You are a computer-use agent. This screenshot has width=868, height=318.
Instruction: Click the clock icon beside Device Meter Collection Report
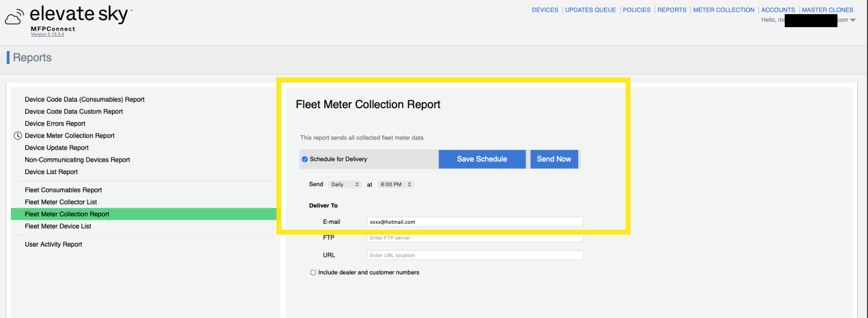click(18, 135)
